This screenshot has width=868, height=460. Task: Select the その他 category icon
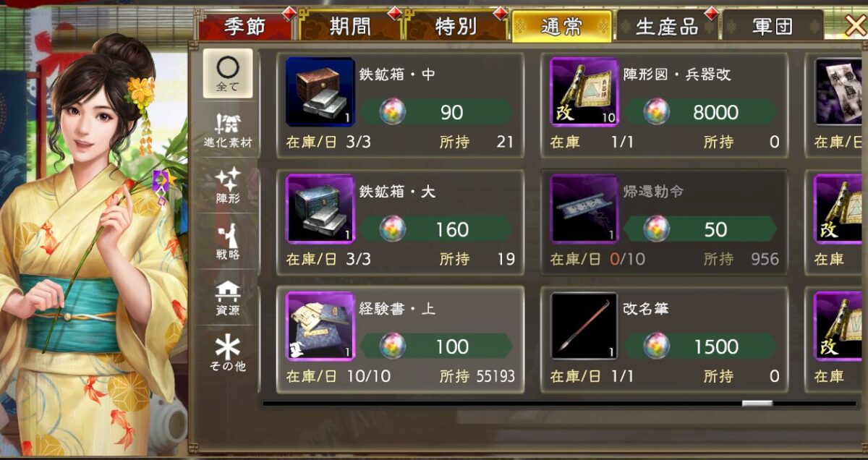[227, 354]
